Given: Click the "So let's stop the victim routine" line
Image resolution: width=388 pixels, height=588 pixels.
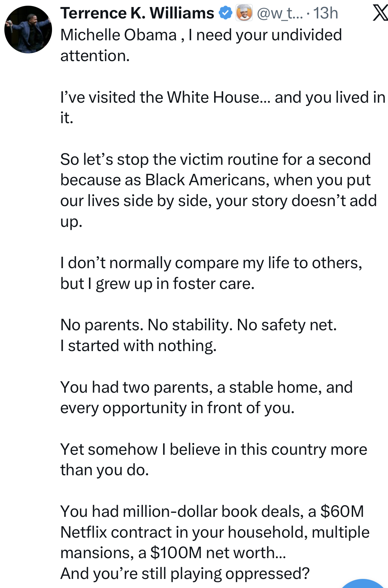Looking at the screenshot, I should [x=215, y=159].
